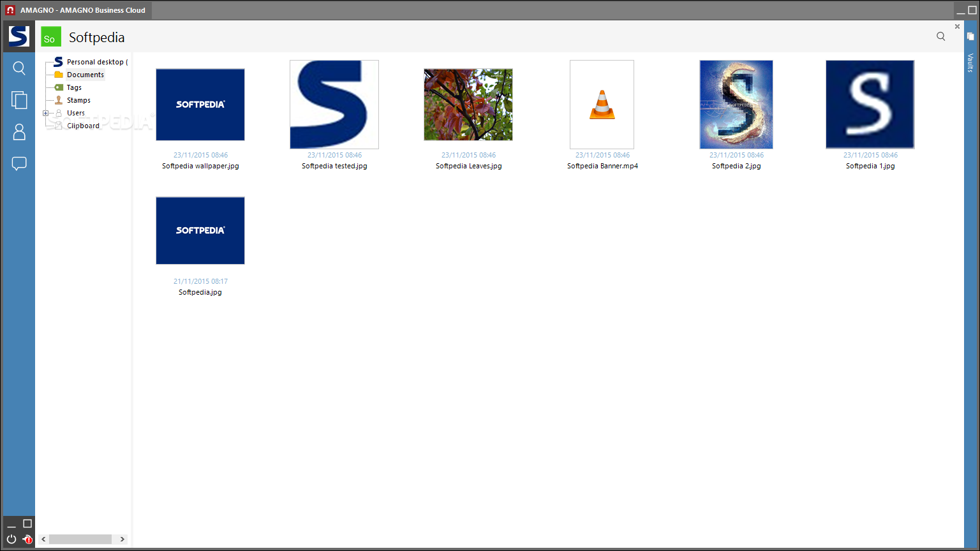Click the green Tags icon in tree

(x=59, y=87)
